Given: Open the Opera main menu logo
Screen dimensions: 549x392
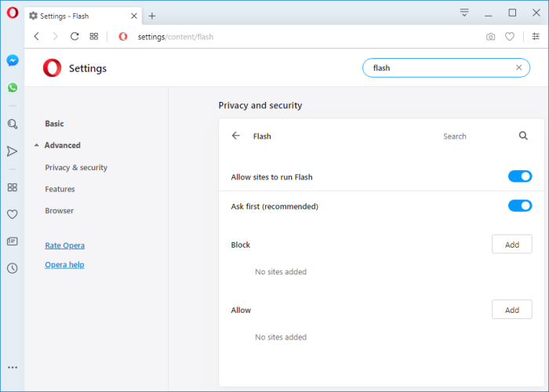Looking at the screenshot, I should point(13,13).
